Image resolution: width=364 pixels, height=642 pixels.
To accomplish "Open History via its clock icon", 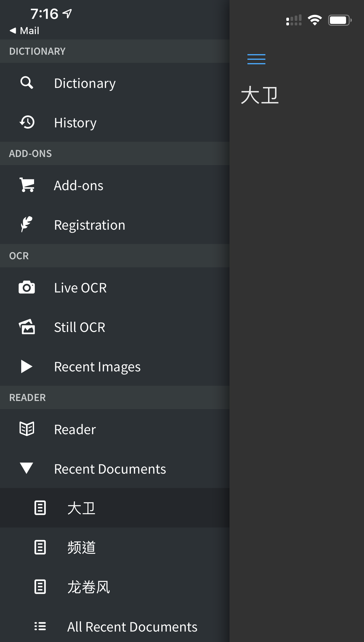I will point(27,122).
